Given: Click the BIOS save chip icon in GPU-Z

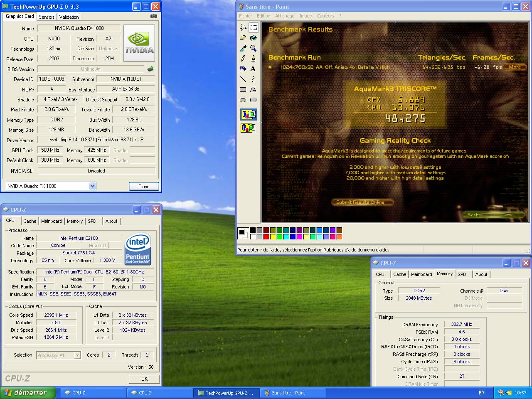Looking at the screenshot, I should click(150, 69).
